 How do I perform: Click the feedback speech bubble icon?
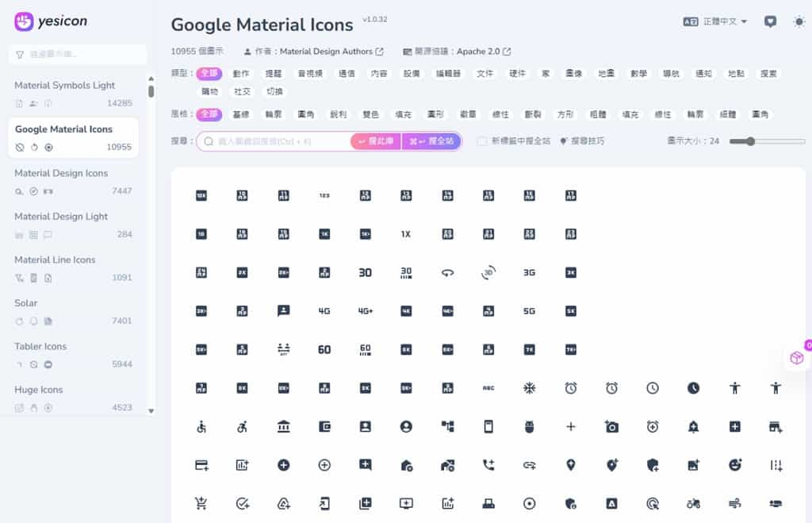click(x=770, y=21)
